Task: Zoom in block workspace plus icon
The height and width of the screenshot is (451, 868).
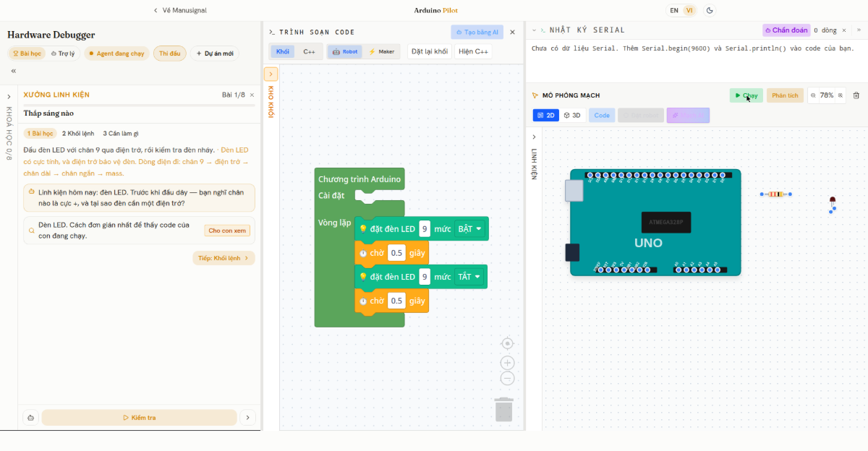Action: coord(507,363)
